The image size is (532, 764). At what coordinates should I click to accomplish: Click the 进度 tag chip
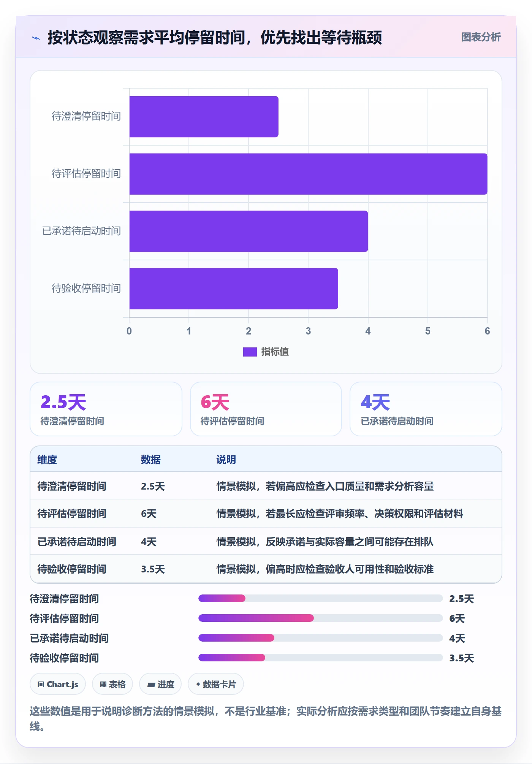point(160,684)
